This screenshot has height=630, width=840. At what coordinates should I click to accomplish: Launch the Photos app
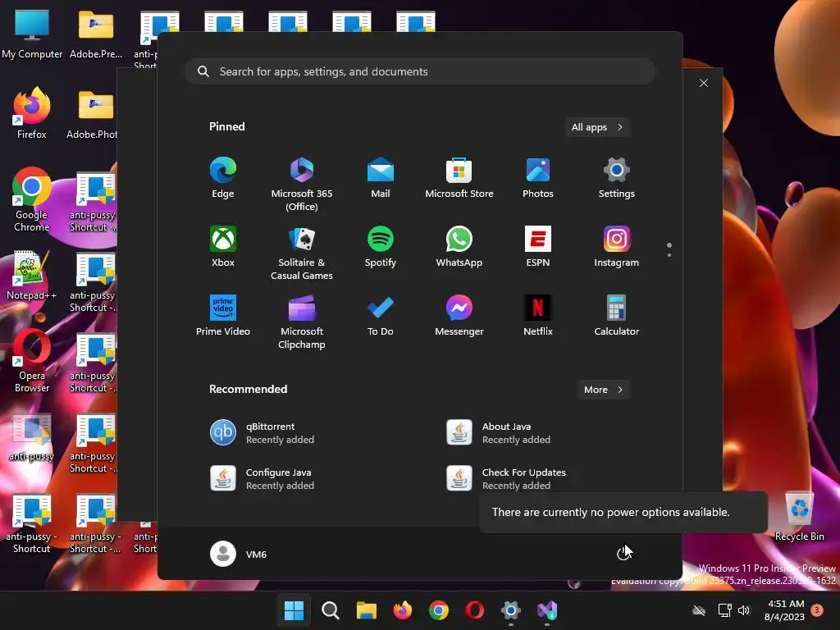pos(538,178)
